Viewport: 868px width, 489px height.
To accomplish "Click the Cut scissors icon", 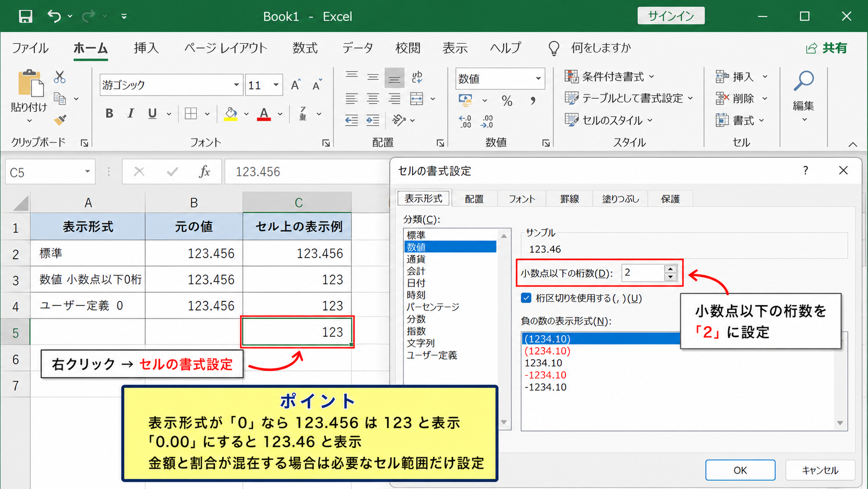I will (x=60, y=77).
